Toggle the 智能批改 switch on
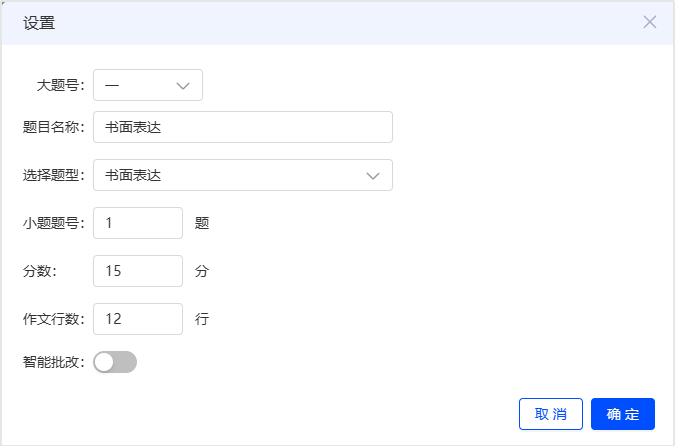Screen dimensions: 675x446 [x=115, y=362]
